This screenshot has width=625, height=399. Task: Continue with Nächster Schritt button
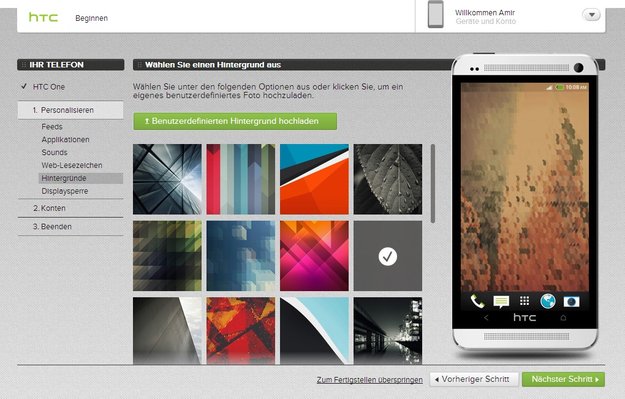[x=563, y=379]
